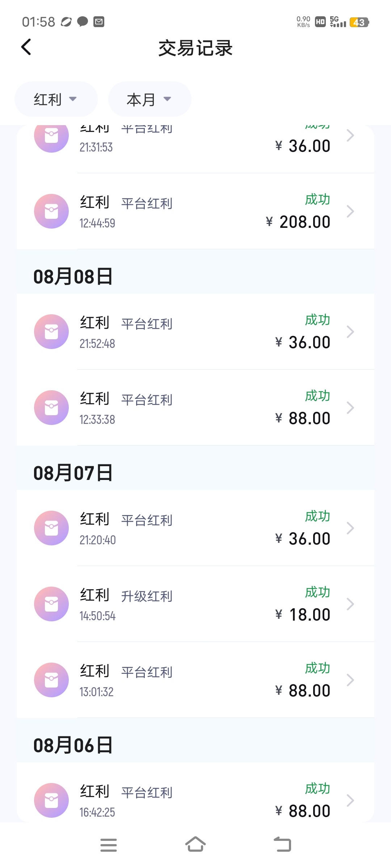The height and width of the screenshot is (868, 391).
Task: Tap the recent apps menu navigation icon
Action: pyautogui.click(x=109, y=845)
